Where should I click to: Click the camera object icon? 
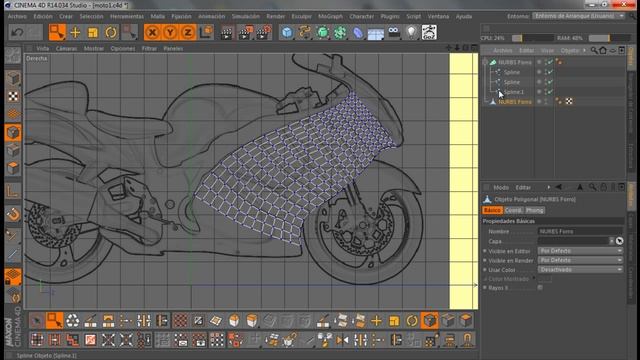(x=394, y=32)
